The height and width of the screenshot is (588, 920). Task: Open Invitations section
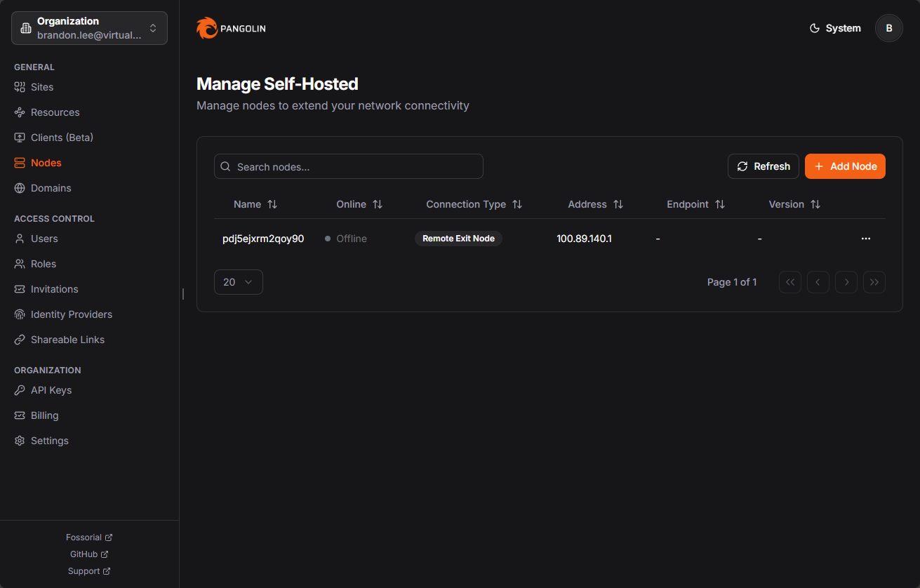tap(46, 289)
